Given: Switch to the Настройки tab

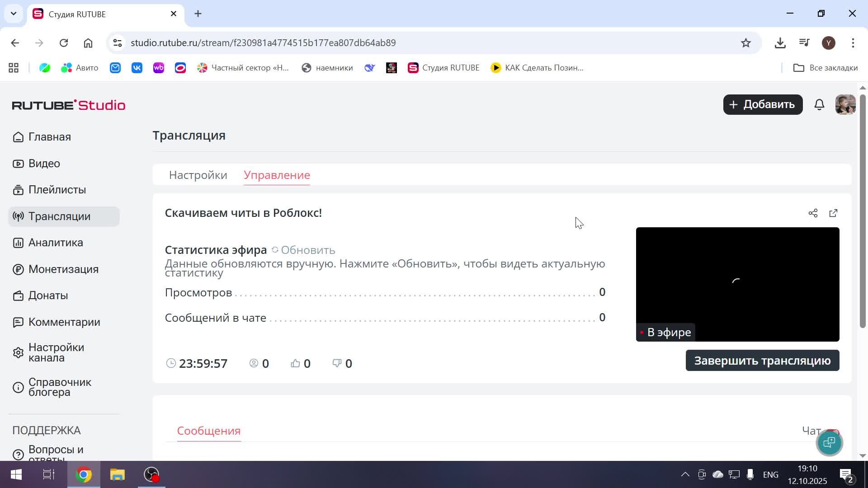Looking at the screenshot, I should point(198,175).
